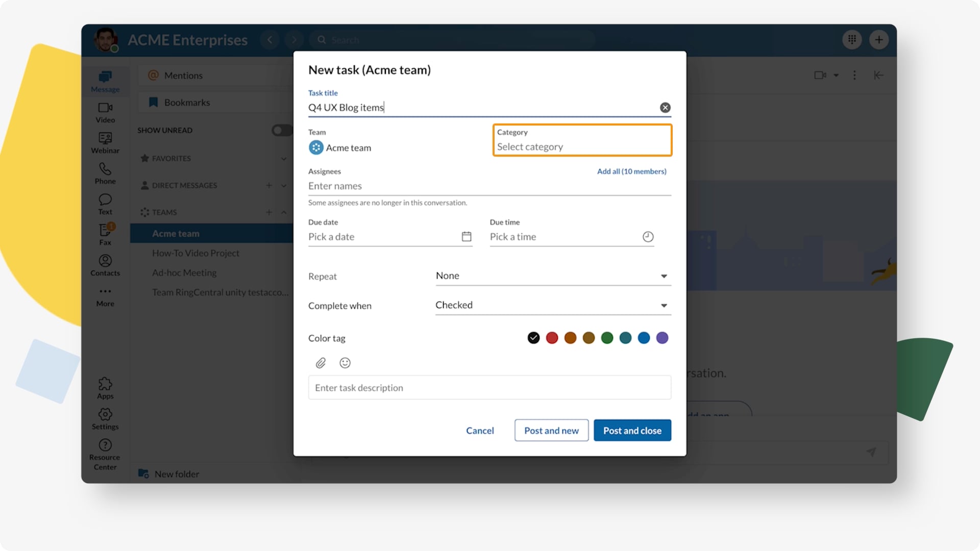Screen dimensions: 980x551
Task: Open the Phone panel
Action: [105, 173]
